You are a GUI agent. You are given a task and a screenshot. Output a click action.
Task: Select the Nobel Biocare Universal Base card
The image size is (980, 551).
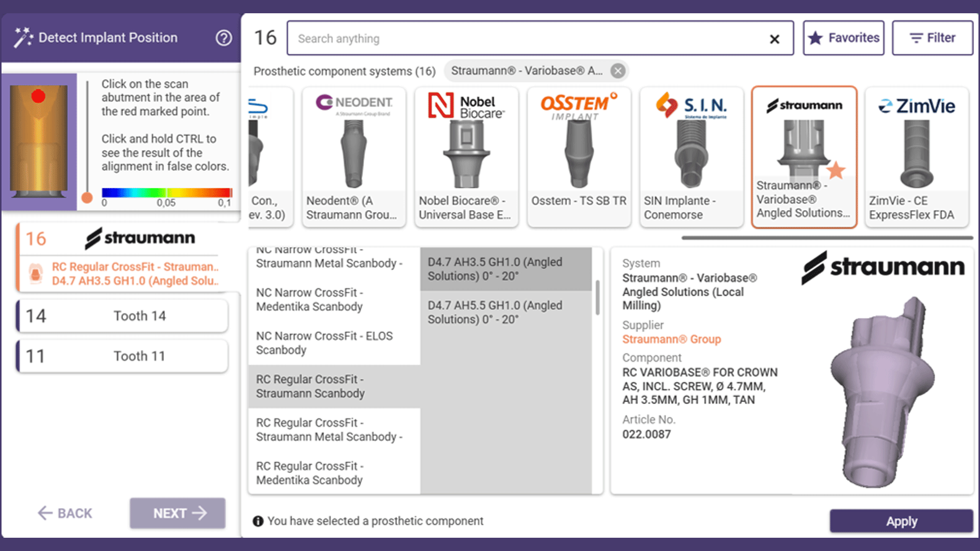click(x=466, y=157)
